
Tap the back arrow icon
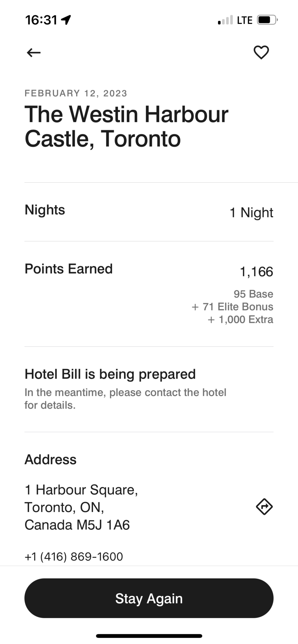coord(34,52)
